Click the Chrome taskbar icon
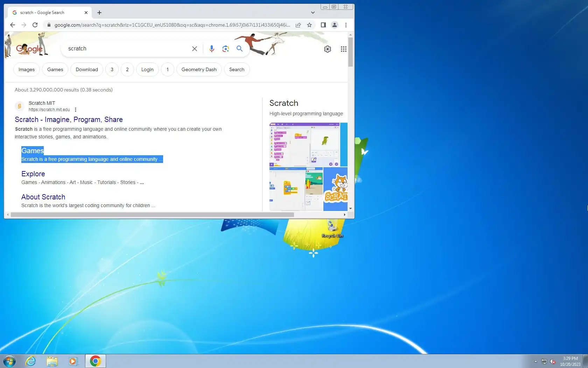This screenshot has height=368, width=588. (x=95, y=361)
